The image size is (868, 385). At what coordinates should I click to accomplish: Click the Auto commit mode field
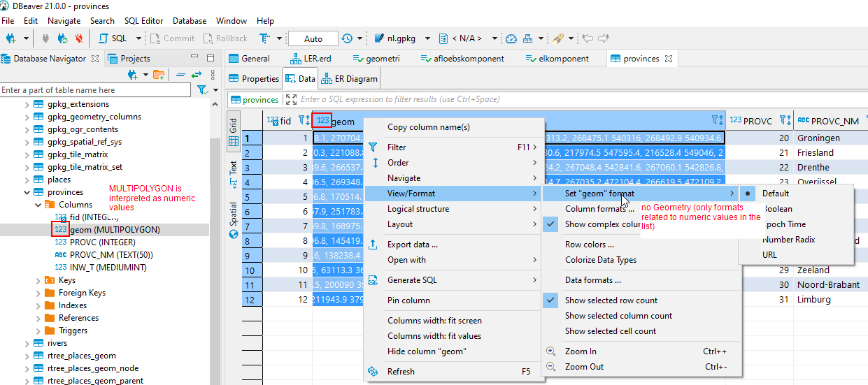coord(313,38)
